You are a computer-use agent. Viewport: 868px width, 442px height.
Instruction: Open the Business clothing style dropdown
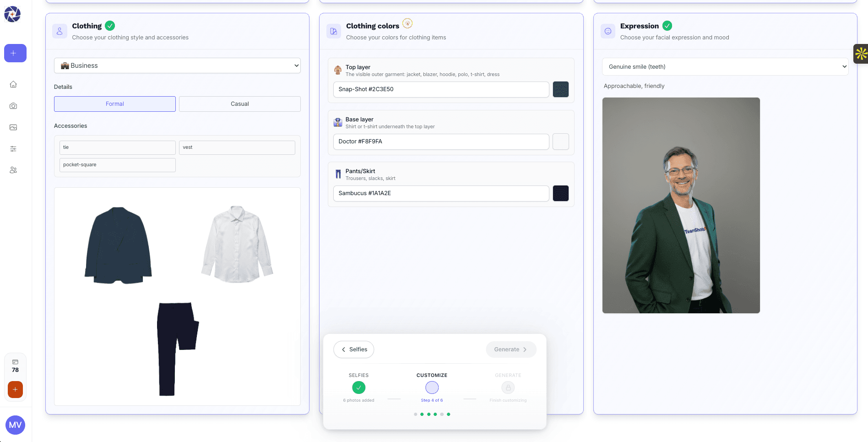coord(177,65)
